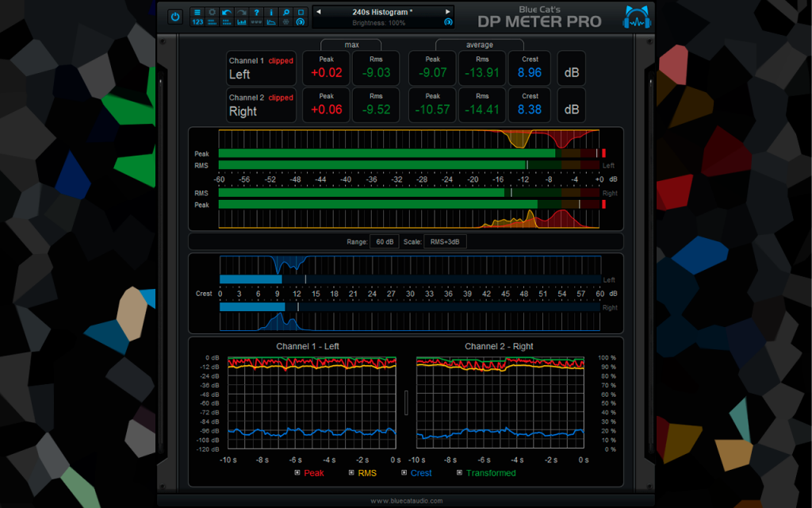
Task: Open global settings gear icon
Action: (x=212, y=12)
